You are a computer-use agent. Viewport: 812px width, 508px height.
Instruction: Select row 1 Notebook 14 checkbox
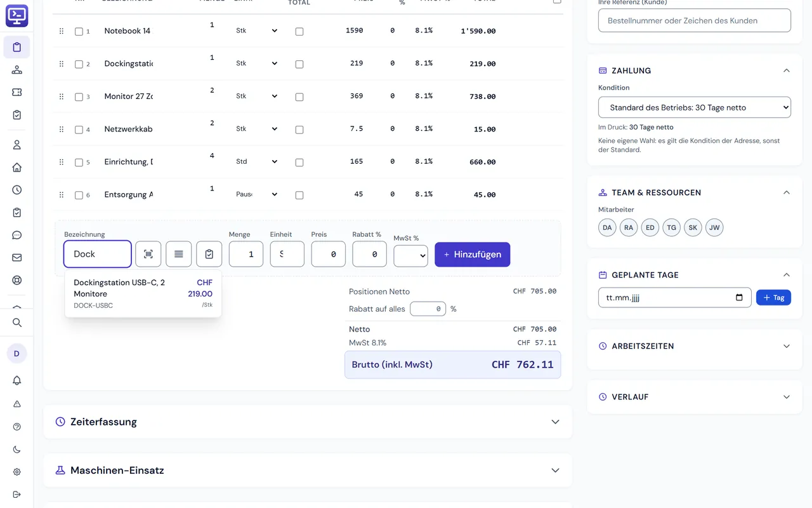[x=79, y=31]
